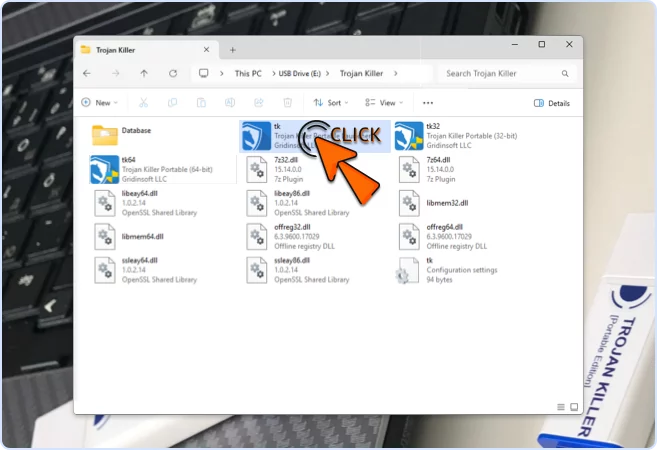Refresh the folder view
Image resolution: width=657 pixels, height=450 pixels.
click(173, 73)
